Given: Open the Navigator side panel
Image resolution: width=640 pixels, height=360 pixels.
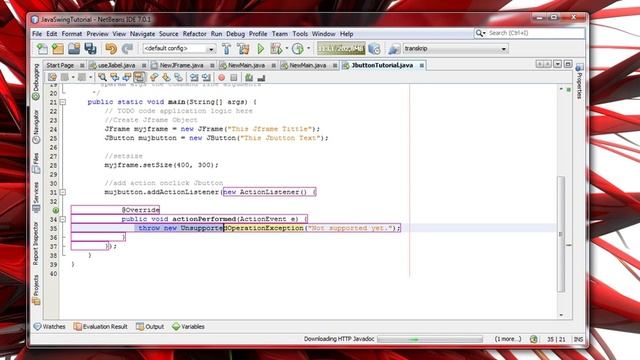Looking at the screenshot, I should pos(36,127).
